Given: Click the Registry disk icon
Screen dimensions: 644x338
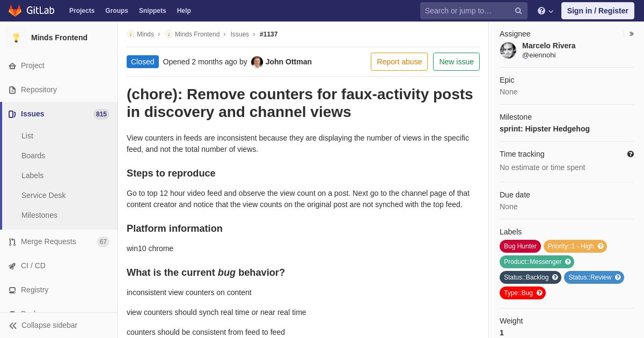Looking at the screenshot, I should [12, 290].
